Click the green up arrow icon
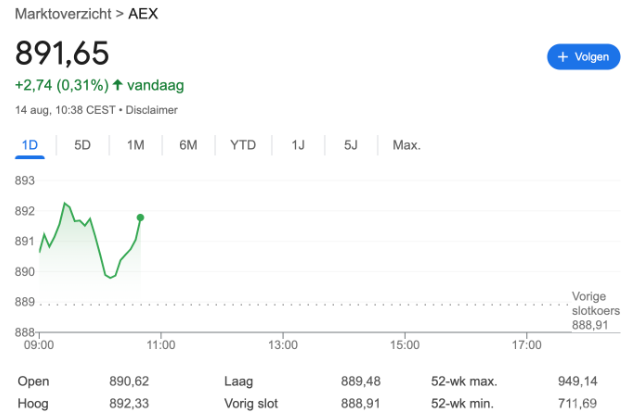The height and width of the screenshot is (419, 638). 117,85
